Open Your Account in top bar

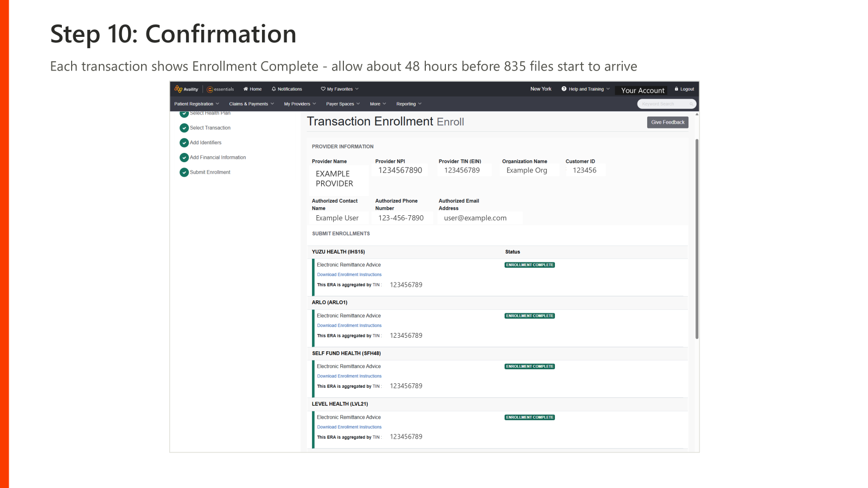[642, 91]
